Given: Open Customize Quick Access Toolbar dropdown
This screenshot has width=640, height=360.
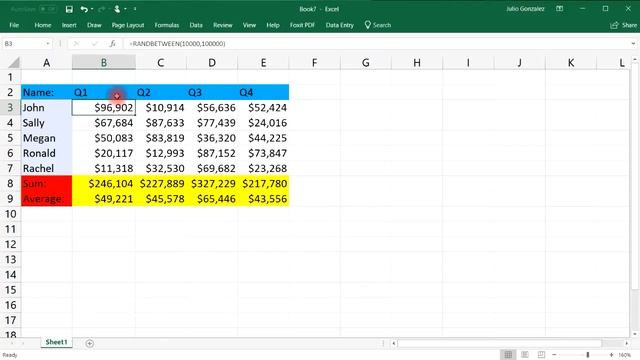Looking at the screenshot, I should pyautogui.click(x=135, y=9).
